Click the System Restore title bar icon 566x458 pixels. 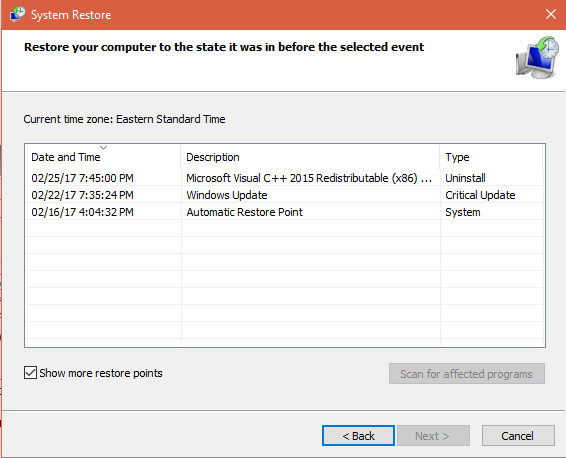17,14
